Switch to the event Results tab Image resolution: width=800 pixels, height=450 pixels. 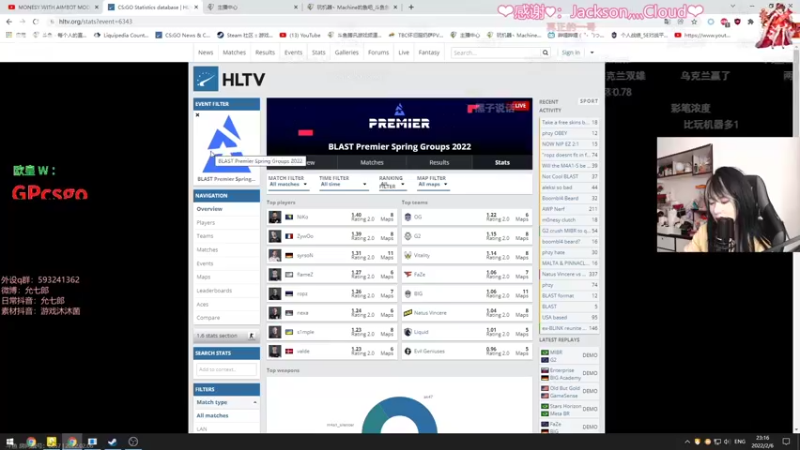(439, 162)
